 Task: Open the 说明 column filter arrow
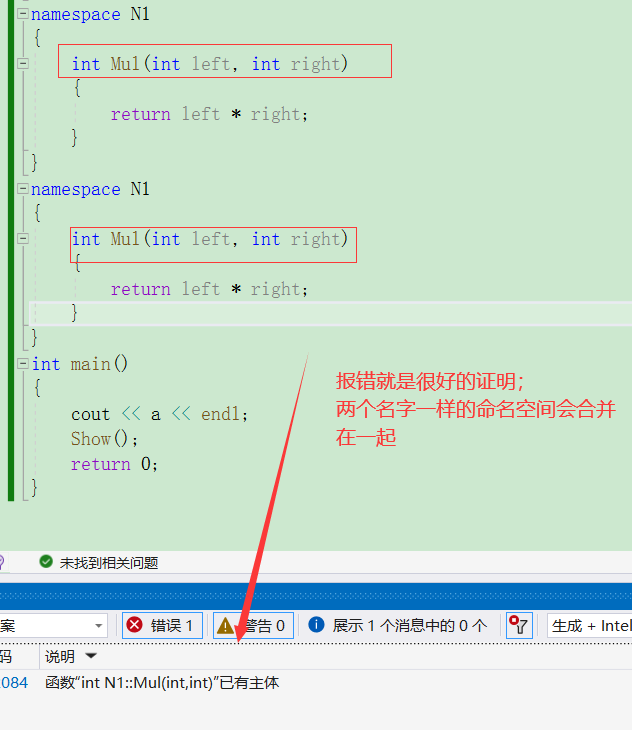tap(91, 656)
